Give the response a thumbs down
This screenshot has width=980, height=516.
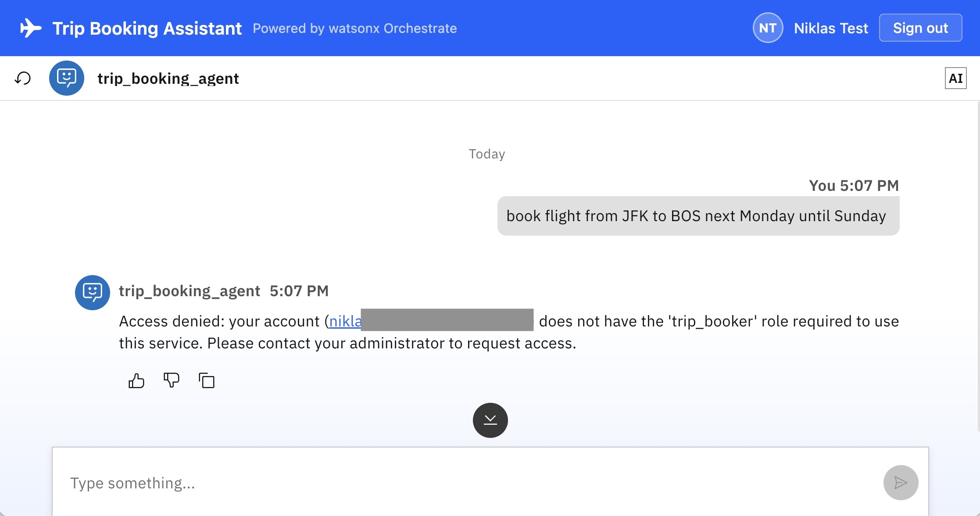172,380
